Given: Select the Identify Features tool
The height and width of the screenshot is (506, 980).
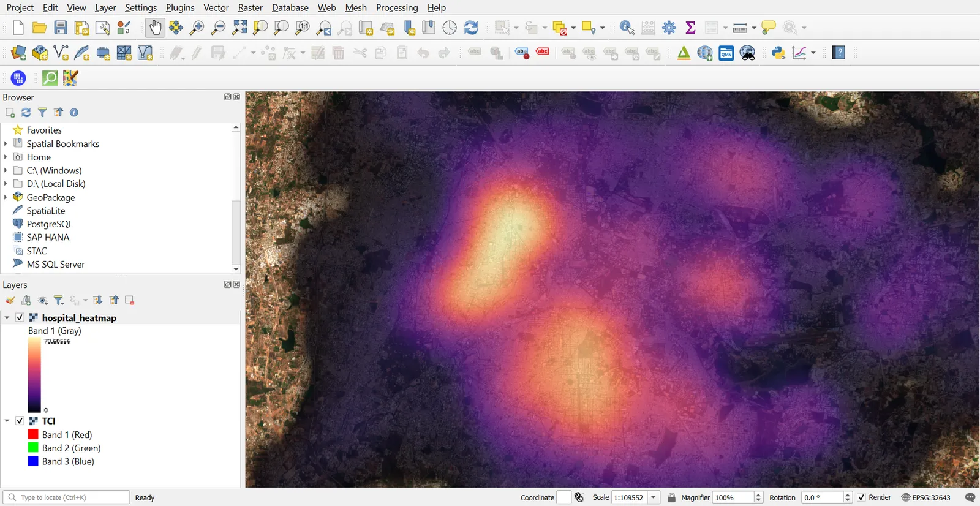Looking at the screenshot, I should click(x=627, y=28).
